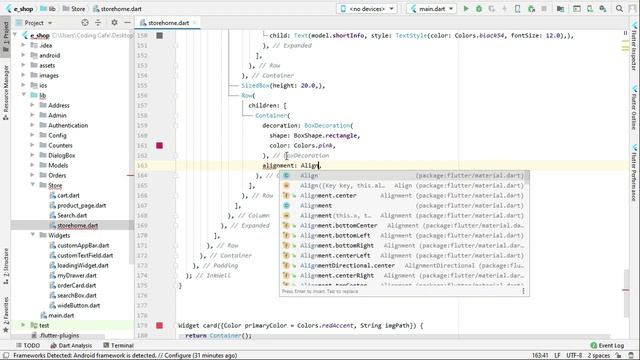Image resolution: width=640 pixels, height=360 pixels.
Task: Expand the Authentication folder
Action: [x=32, y=125]
